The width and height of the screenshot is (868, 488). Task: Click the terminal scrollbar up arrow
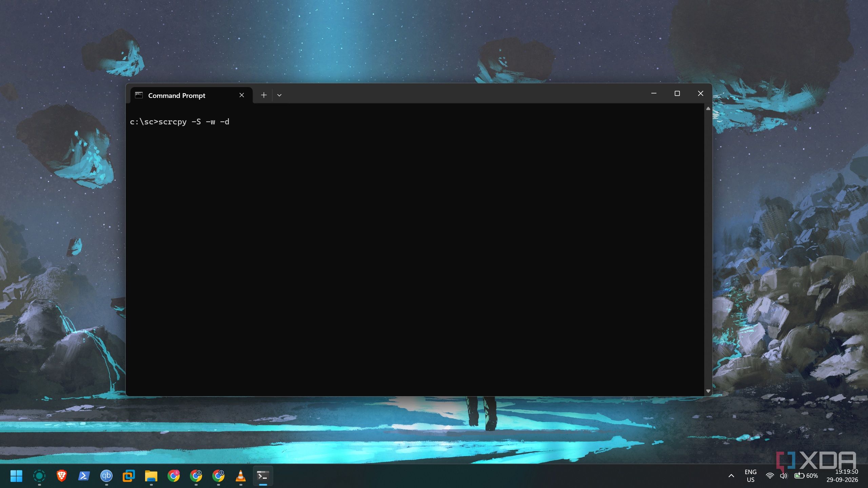708,109
